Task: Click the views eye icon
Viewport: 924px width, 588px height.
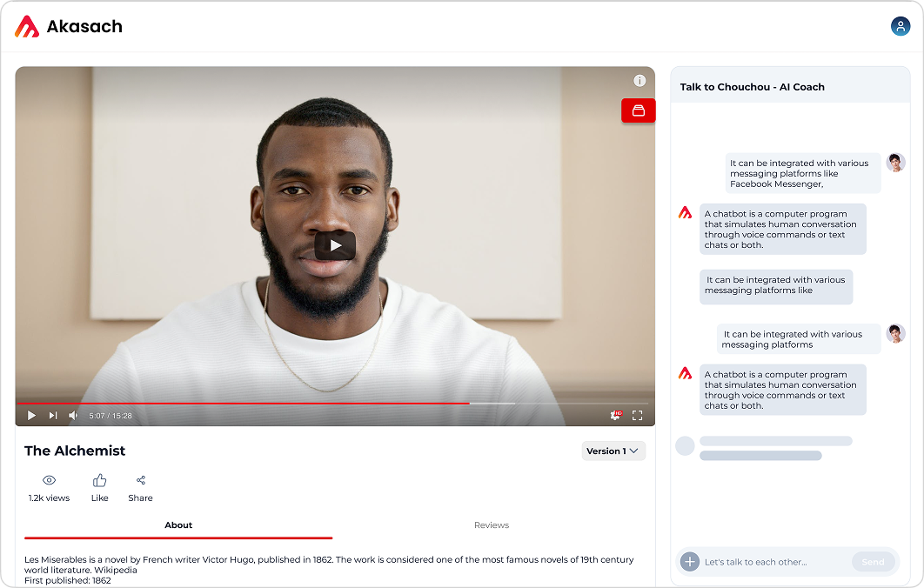Action: (x=49, y=481)
